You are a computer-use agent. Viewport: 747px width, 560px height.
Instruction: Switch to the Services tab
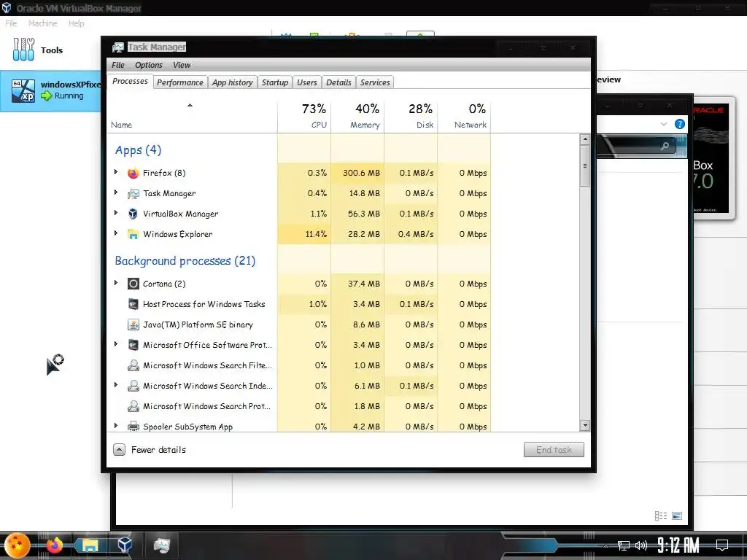tap(375, 82)
